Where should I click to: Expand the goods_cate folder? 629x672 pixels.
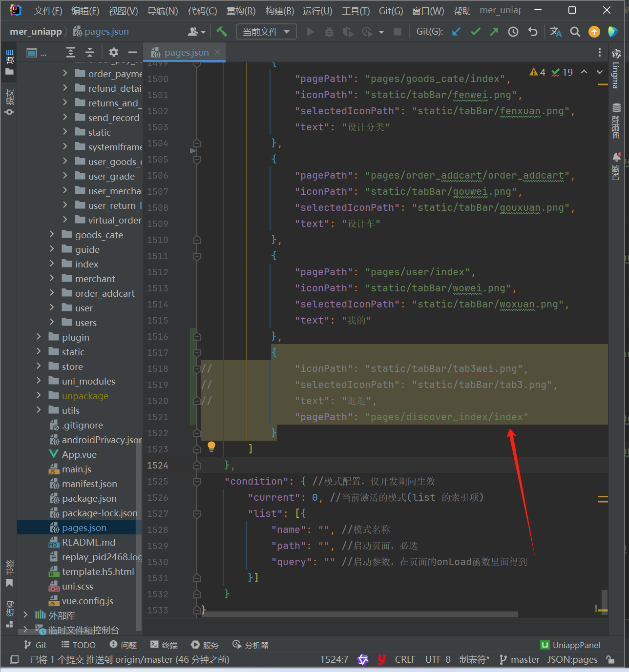click(x=52, y=235)
